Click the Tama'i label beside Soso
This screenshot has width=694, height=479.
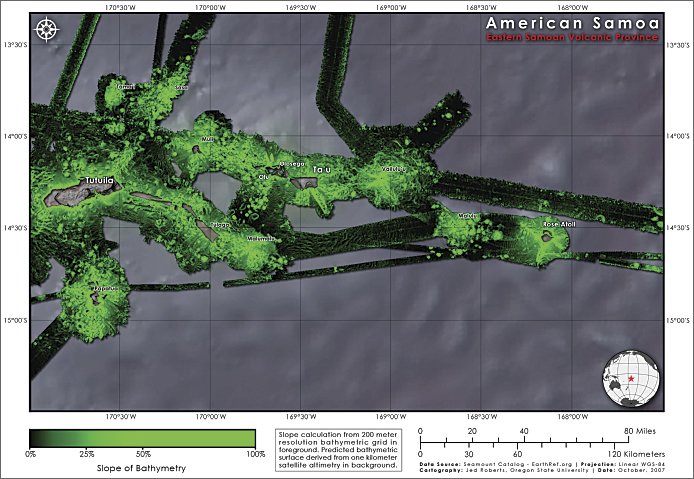pos(126,87)
